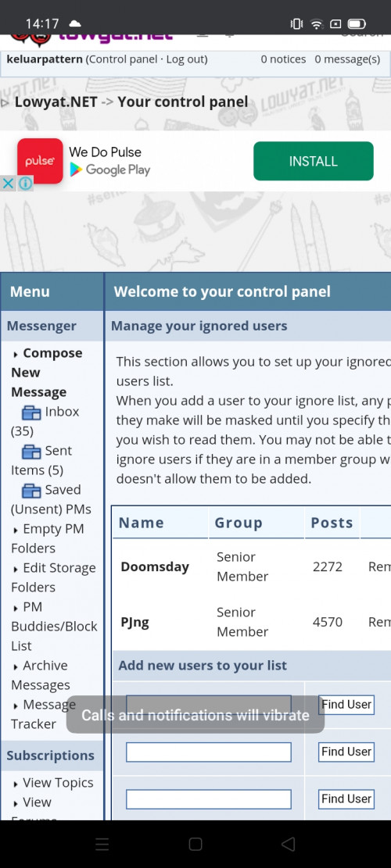Click post count 2272
This screenshot has height=868, width=391.
(x=328, y=567)
